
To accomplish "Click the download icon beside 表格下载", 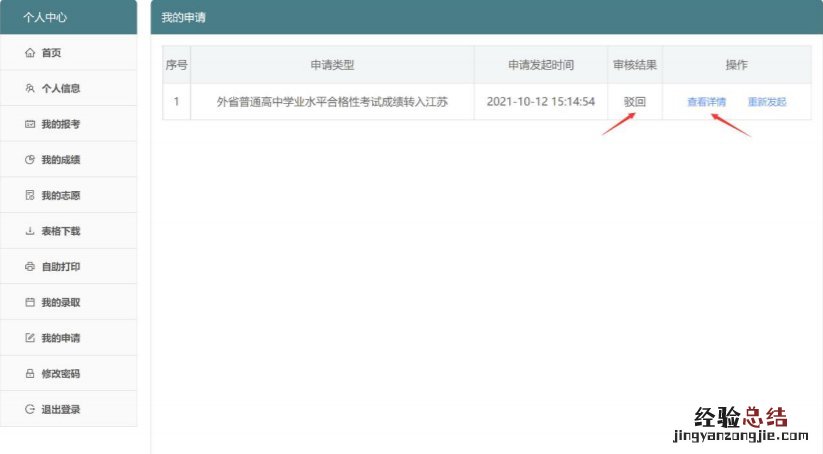I will (x=30, y=231).
